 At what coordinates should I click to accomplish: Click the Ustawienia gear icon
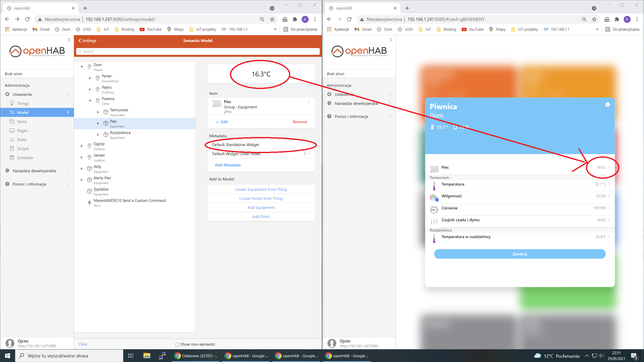7,94
